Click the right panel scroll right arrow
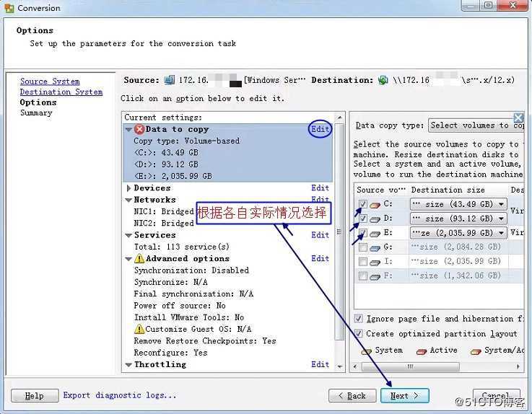This screenshot has height=414, width=532. pyautogui.click(x=518, y=366)
